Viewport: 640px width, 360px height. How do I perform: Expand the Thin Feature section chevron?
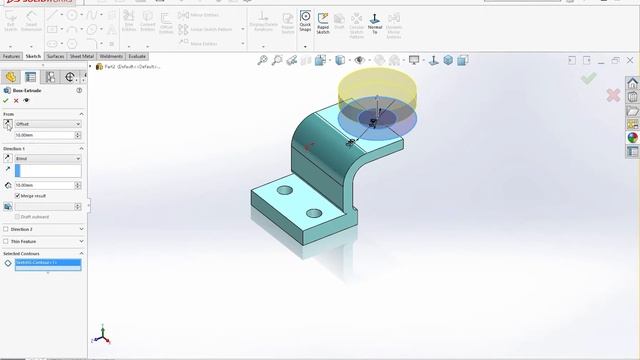81,241
